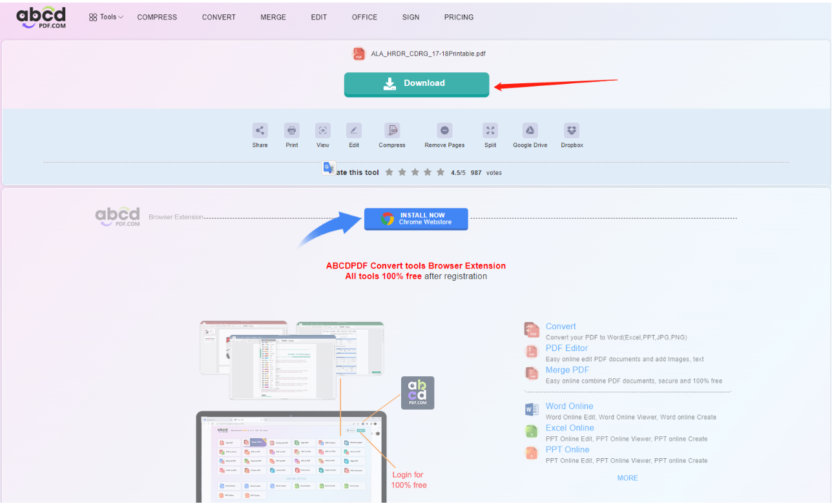Open the Tools dropdown menu
832x504 pixels.
106,17
